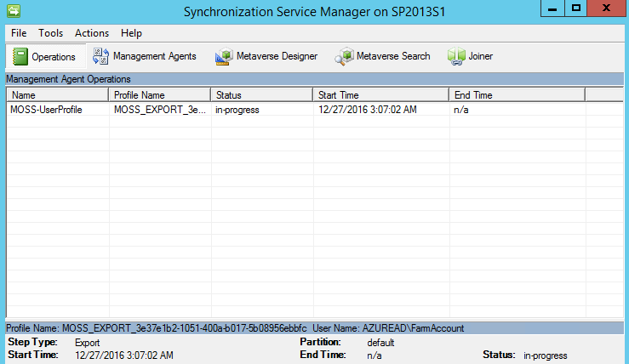Click the AZUREAD\FarmAccount user name text
The height and width of the screenshot is (364, 629).
[x=413, y=328]
